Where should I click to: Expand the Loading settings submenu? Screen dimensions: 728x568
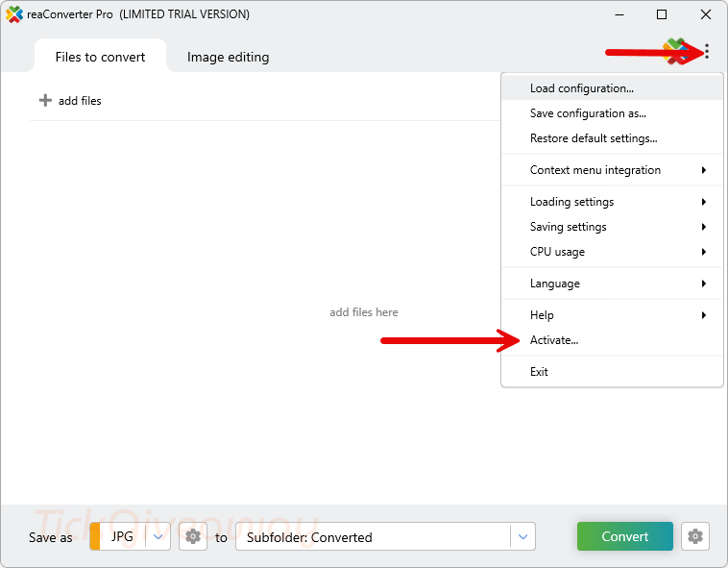point(612,202)
